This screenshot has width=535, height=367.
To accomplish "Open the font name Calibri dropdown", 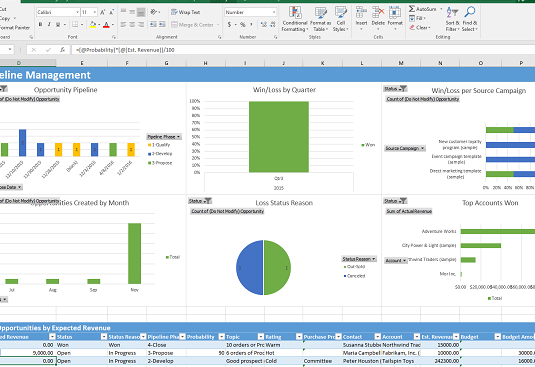I will point(77,12).
